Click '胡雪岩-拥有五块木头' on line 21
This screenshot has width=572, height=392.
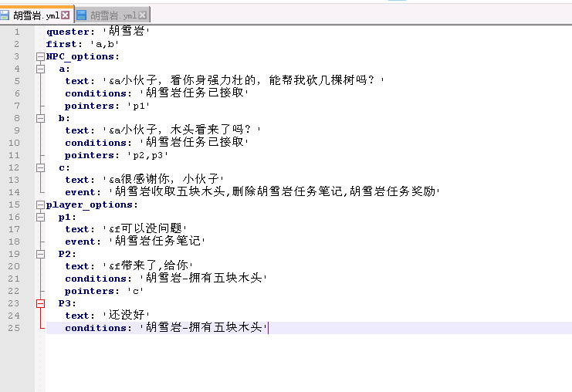pos(204,278)
